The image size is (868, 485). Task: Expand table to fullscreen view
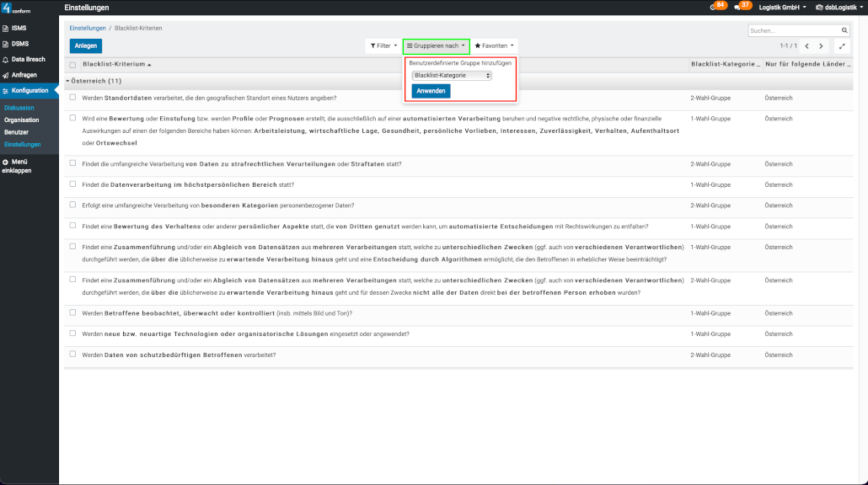click(842, 46)
